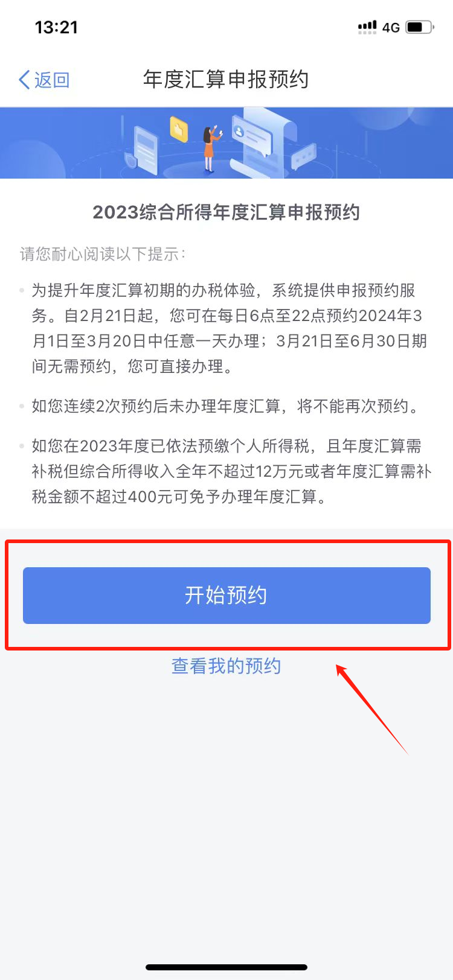Tap the paragraph about 2月21日起 reservation service

coord(230,328)
